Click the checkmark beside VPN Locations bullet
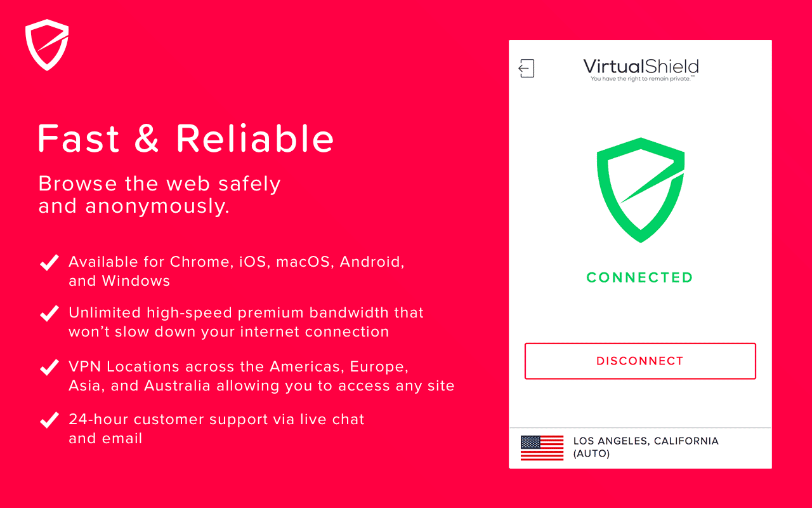 tap(49, 366)
